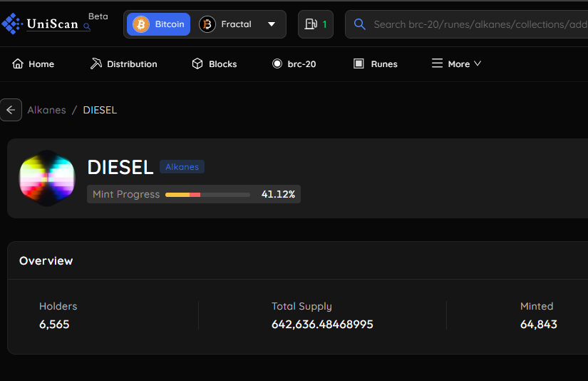Click the Overview section heading

tap(46, 261)
